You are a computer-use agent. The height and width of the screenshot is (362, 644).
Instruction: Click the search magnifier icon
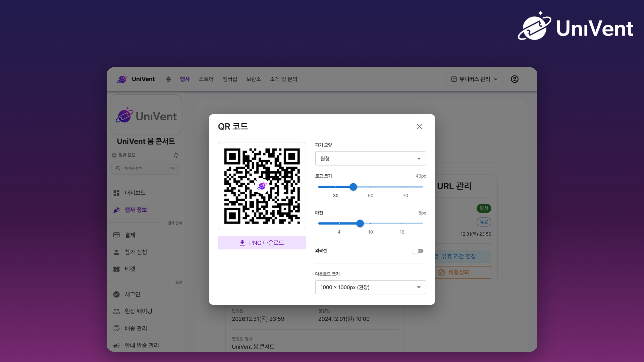[118, 168]
